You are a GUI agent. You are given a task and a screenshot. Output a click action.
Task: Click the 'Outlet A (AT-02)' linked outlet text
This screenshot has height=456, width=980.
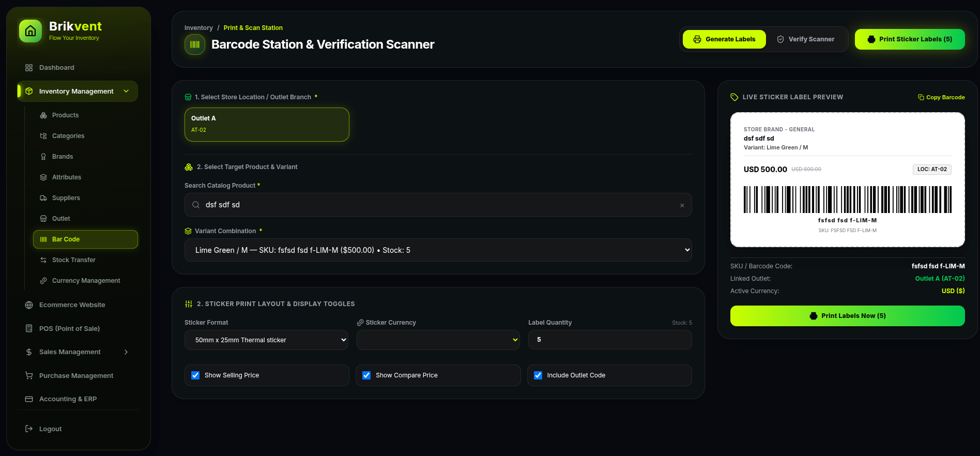coord(940,279)
